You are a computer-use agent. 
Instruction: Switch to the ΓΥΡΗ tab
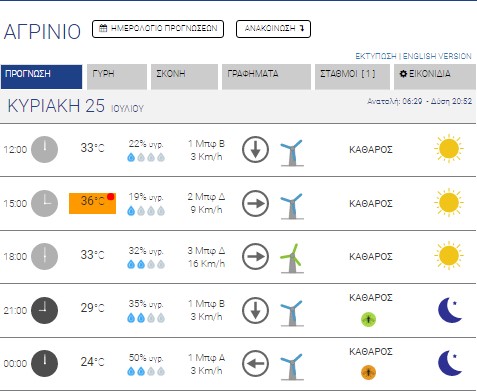tap(117, 77)
